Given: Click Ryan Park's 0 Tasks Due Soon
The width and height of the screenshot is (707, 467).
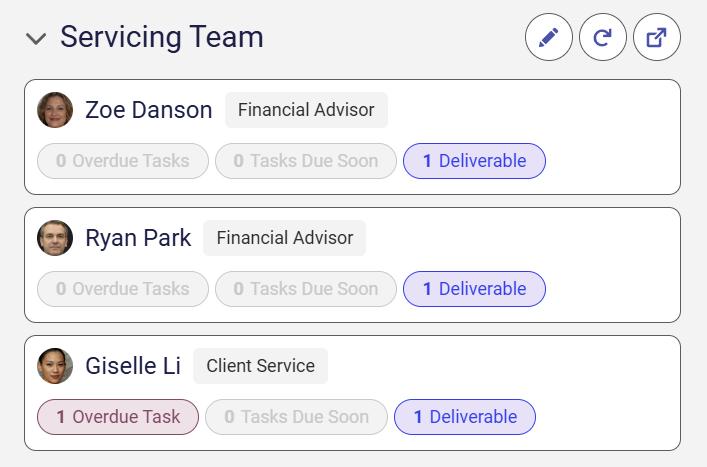Looking at the screenshot, I should 306,289.
